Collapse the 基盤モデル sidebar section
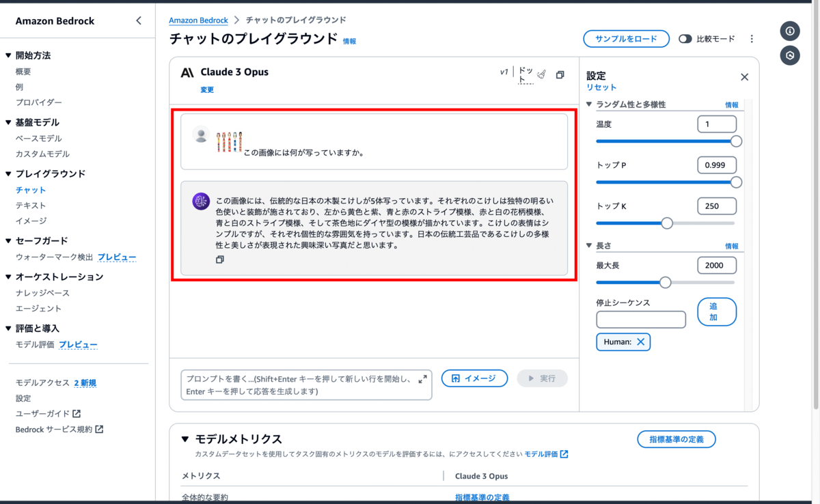Image resolution: width=820 pixels, height=504 pixels. pos(8,122)
